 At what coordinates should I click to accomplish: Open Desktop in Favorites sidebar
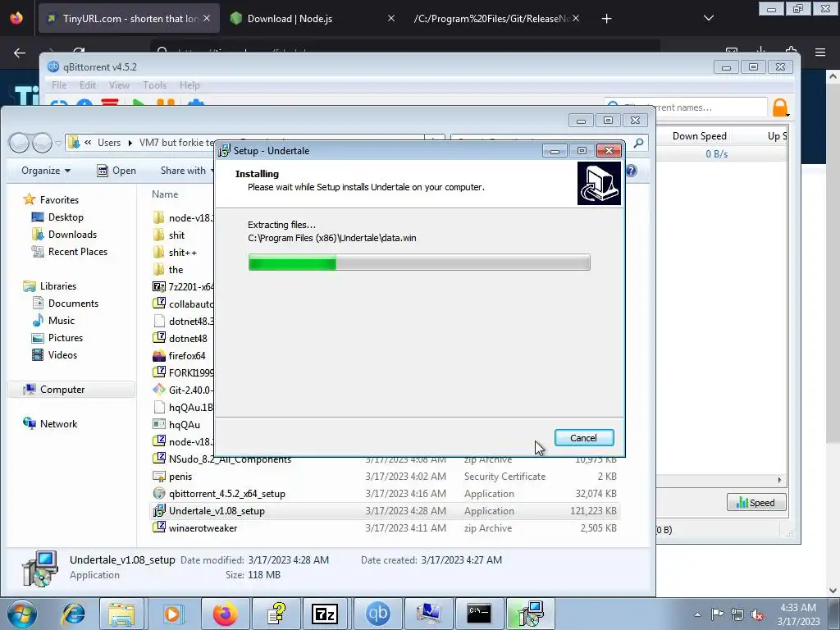[x=66, y=217]
